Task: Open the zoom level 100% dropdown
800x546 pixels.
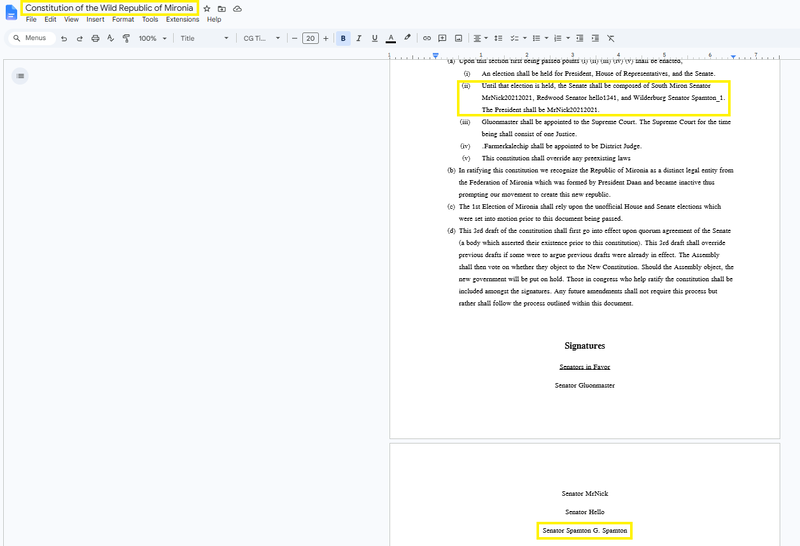Action: pos(153,38)
